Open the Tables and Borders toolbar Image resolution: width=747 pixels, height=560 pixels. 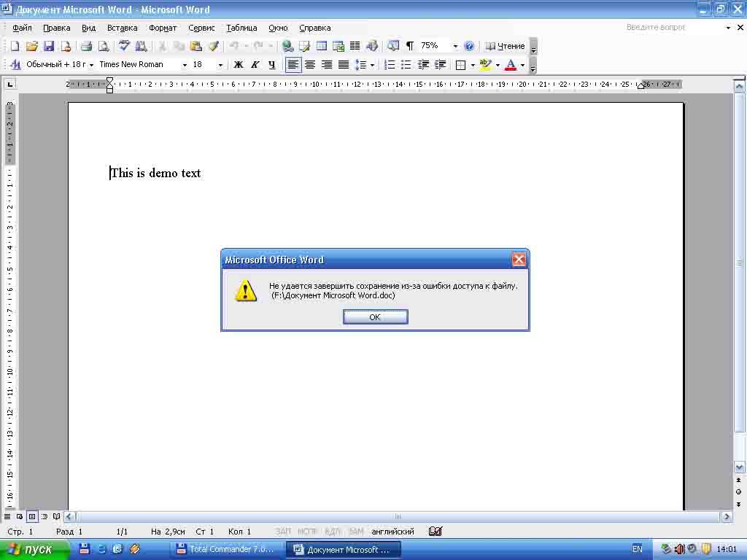point(304,46)
